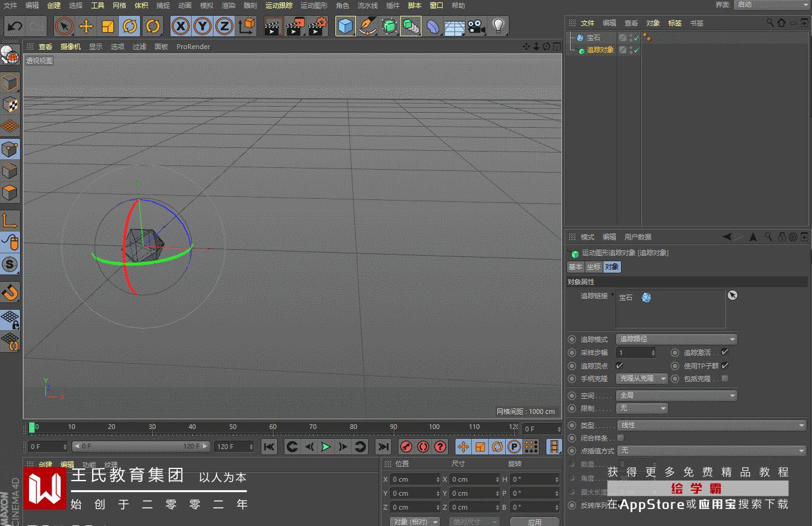Play the animation forward
Viewport: 812px width, 526px height.
326,447
